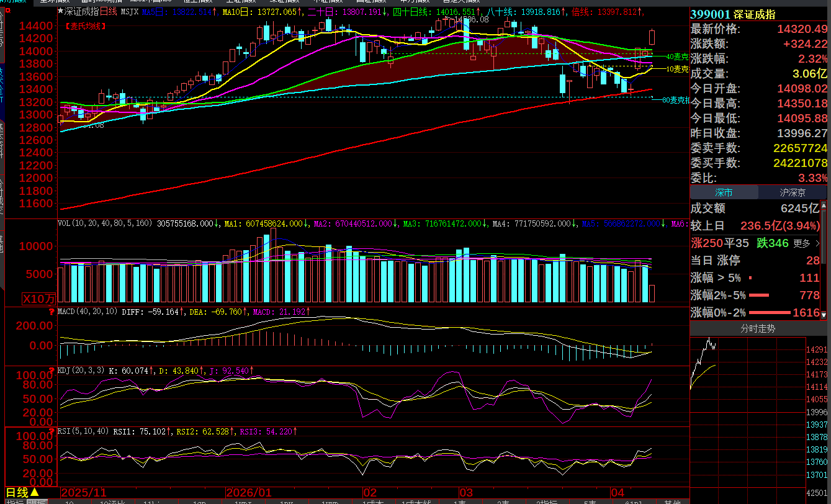Click the star icon before 深证成指 title
Screen dimensions: 831x504
(x=60, y=11)
